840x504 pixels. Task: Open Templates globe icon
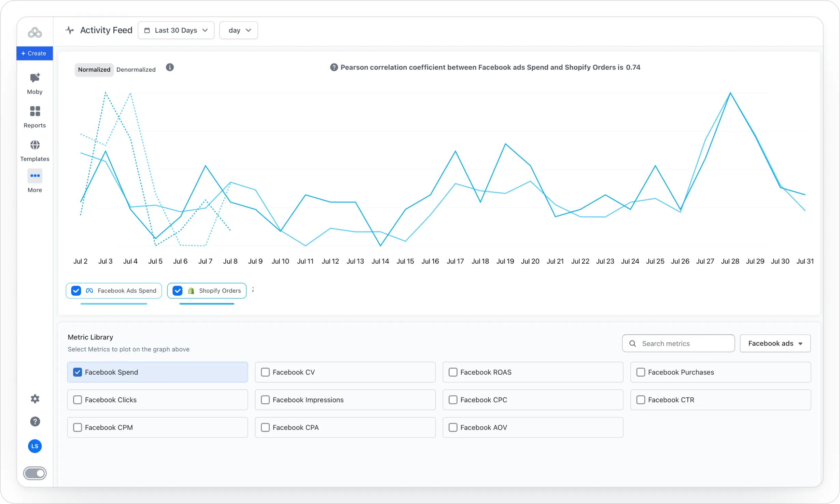click(35, 145)
